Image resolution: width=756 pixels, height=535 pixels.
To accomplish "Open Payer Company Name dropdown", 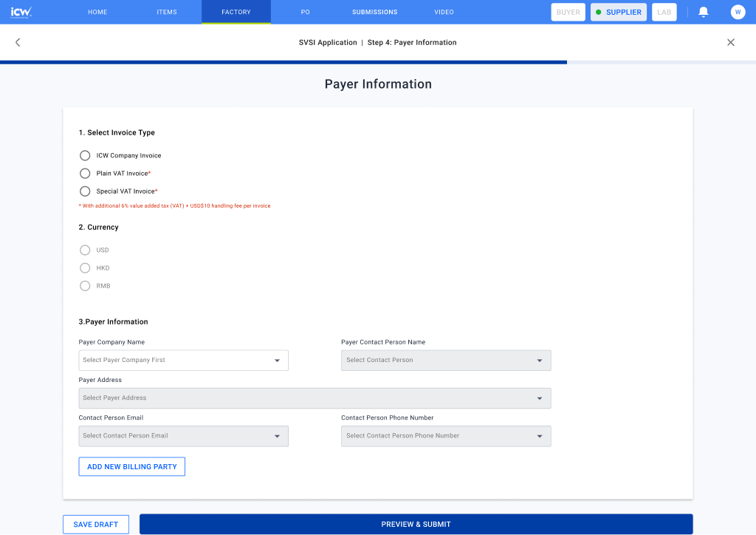I will (183, 361).
